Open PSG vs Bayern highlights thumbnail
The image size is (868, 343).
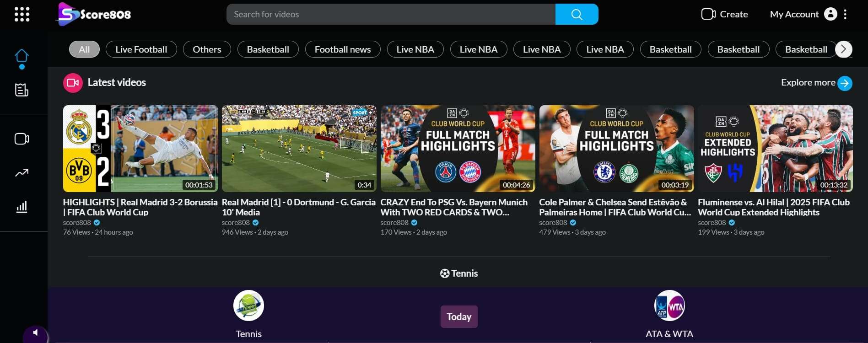point(458,149)
